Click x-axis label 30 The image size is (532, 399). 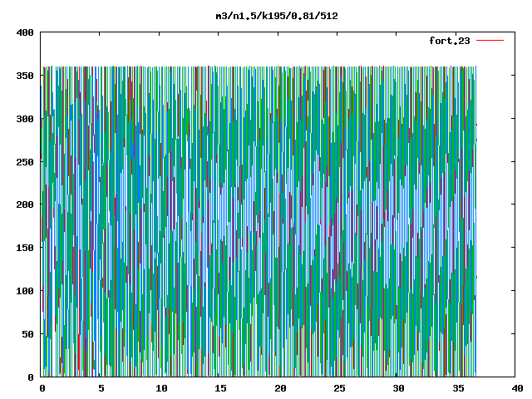399,388
